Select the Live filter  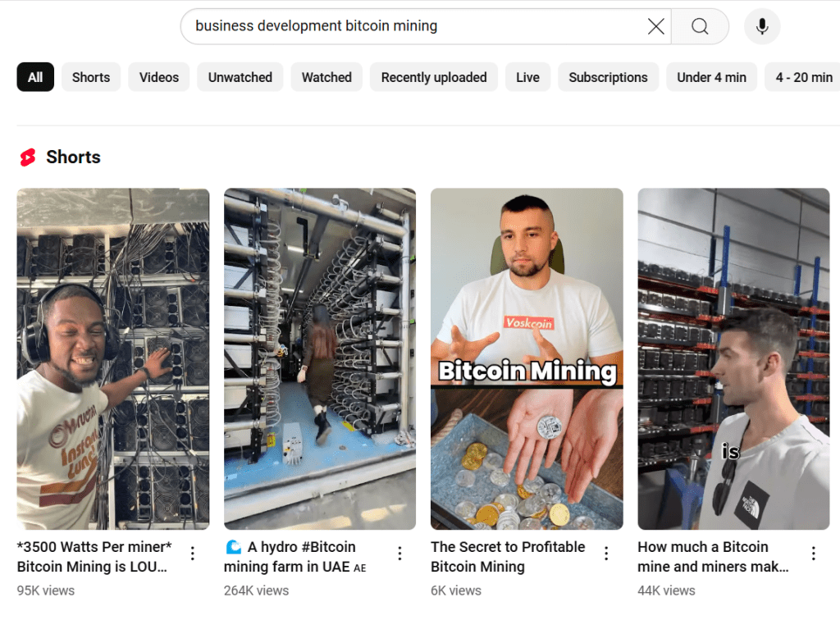527,76
